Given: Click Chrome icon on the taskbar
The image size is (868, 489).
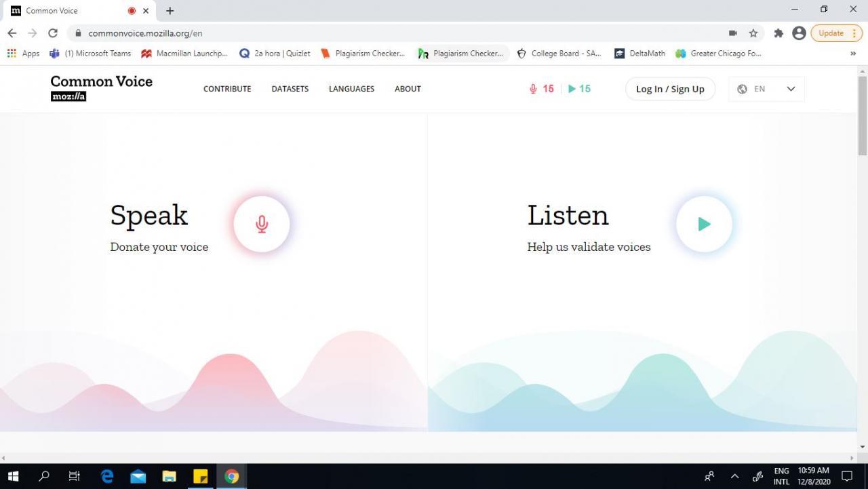Looking at the screenshot, I should (231, 476).
